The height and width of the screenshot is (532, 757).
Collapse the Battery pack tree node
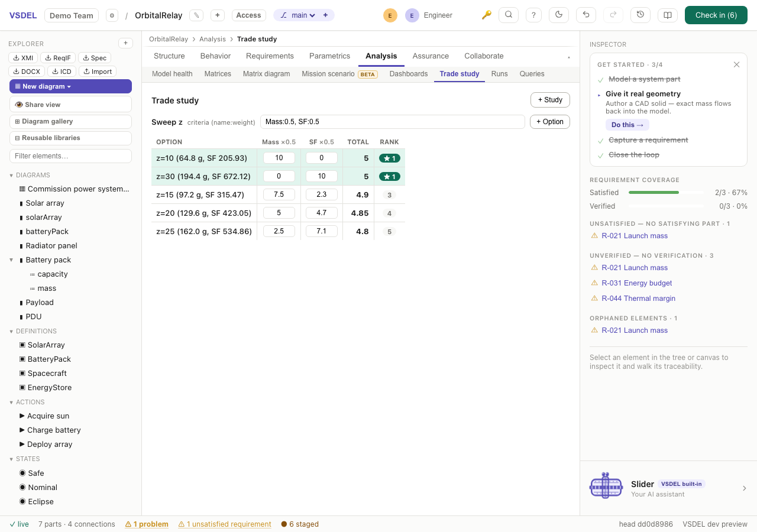click(11, 259)
